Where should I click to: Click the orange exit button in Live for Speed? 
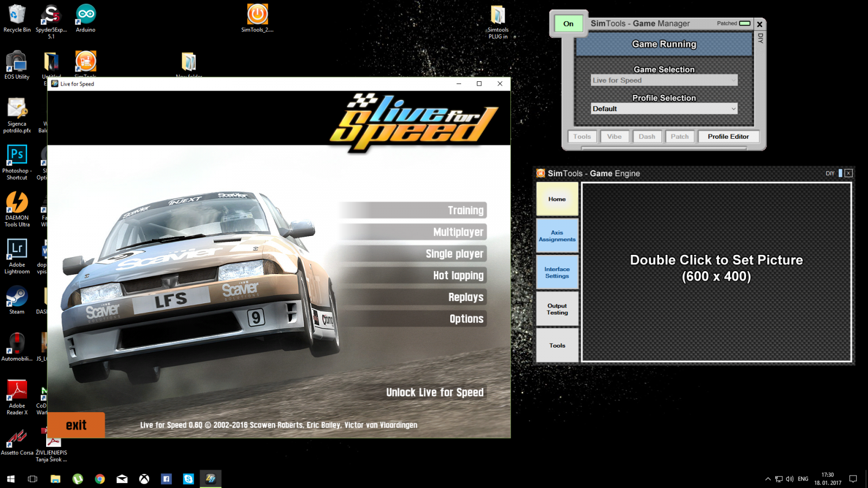[76, 425]
